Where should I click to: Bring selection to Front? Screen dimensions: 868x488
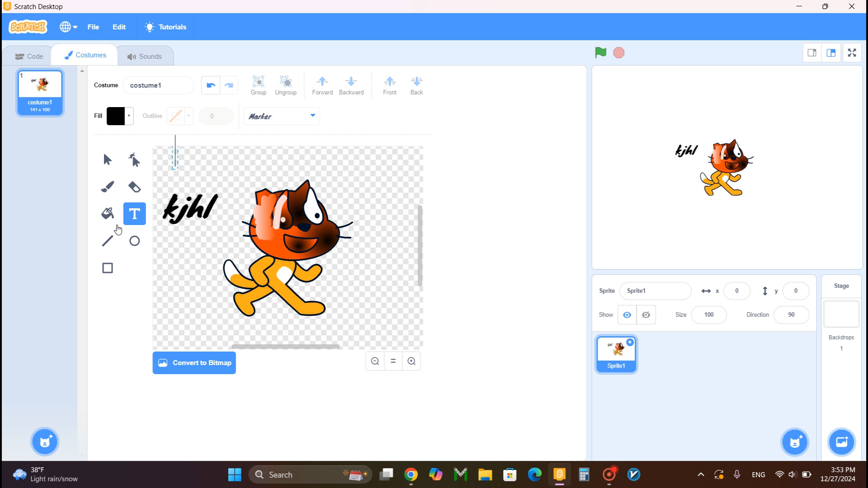(390, 85)
